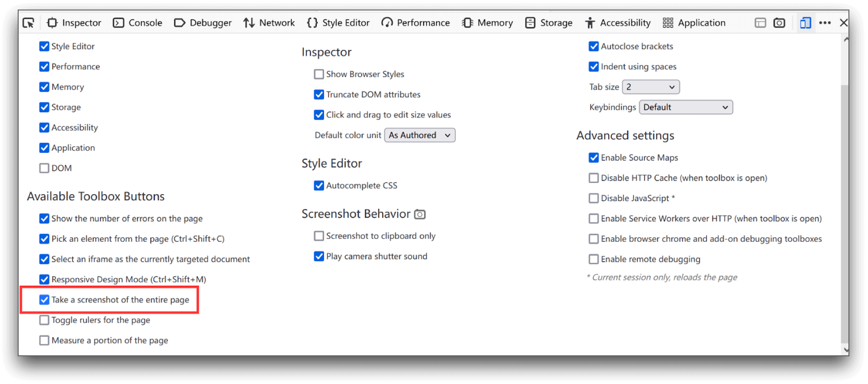Open the iframe selector icon in toolbar
Viewport: 868px width, 384px height.
[x=760, y=23]
